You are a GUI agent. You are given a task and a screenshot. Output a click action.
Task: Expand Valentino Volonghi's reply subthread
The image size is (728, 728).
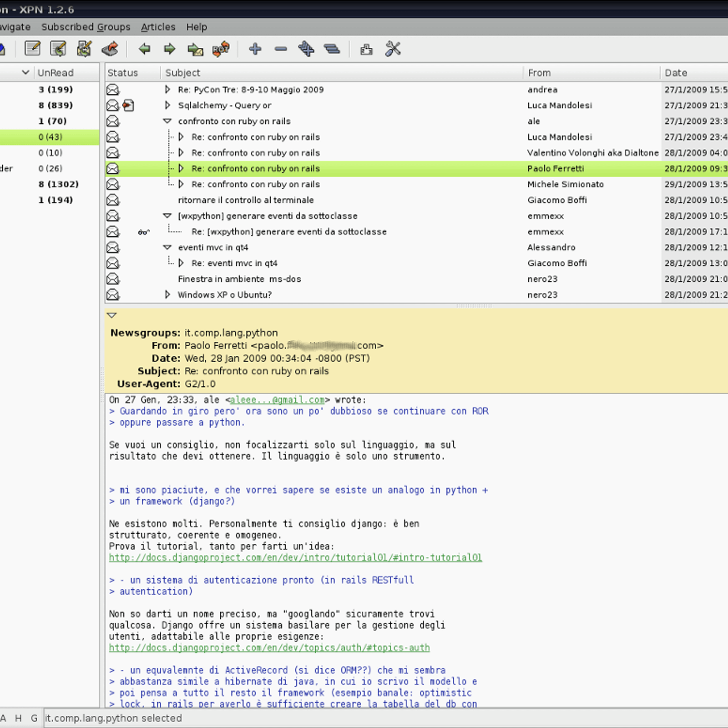181,153
